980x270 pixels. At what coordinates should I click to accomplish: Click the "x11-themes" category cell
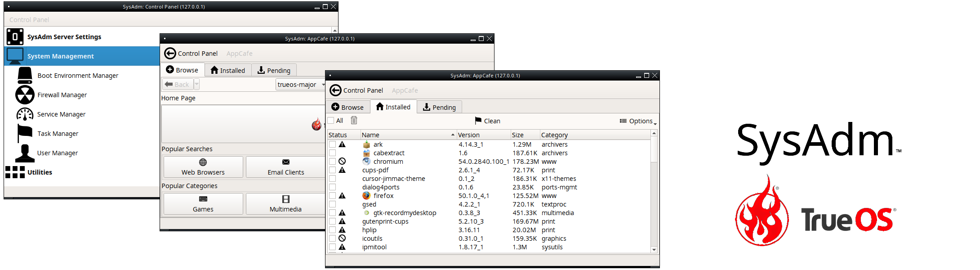[559, 179]
